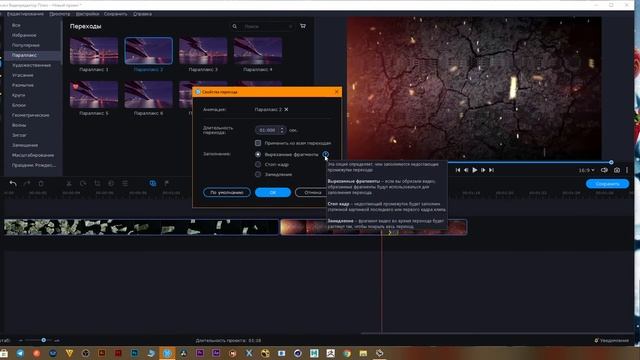Select the Параллакс 4 transition thumbnail
Image resolution: width=640 pixels, height=360 pixels.
pos(258,51)
